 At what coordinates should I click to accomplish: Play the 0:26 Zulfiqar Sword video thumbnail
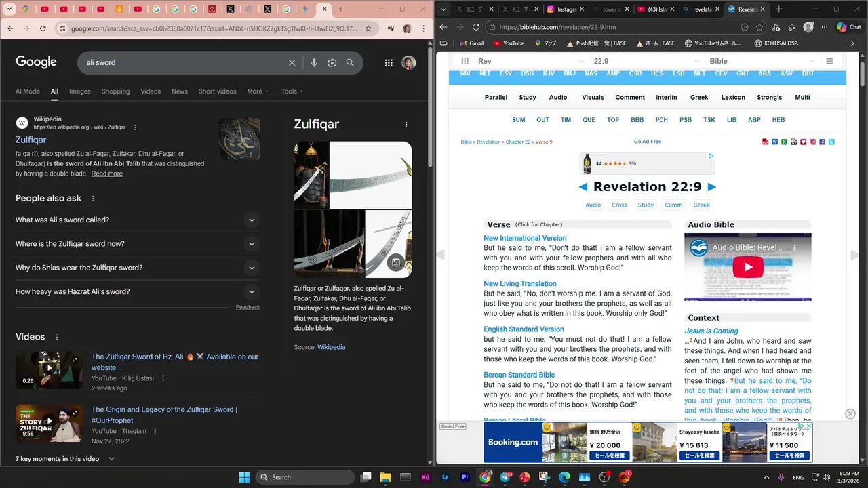[x=50, y=369]
